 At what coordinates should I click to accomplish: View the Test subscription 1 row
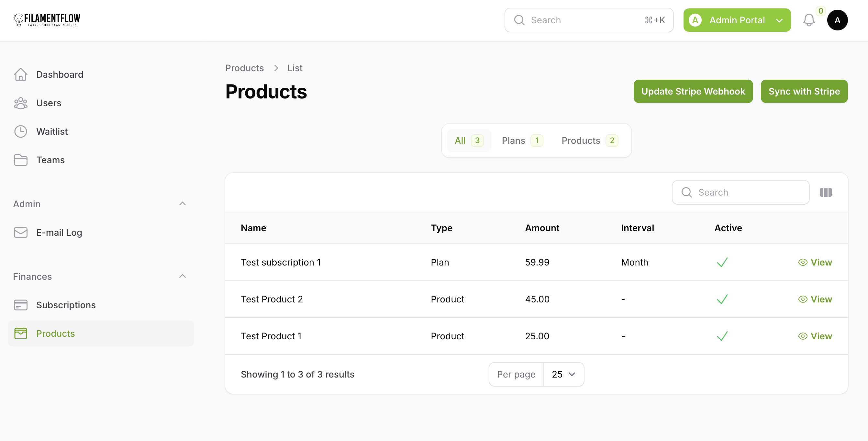pyautogui.click(x=815, y=262)
